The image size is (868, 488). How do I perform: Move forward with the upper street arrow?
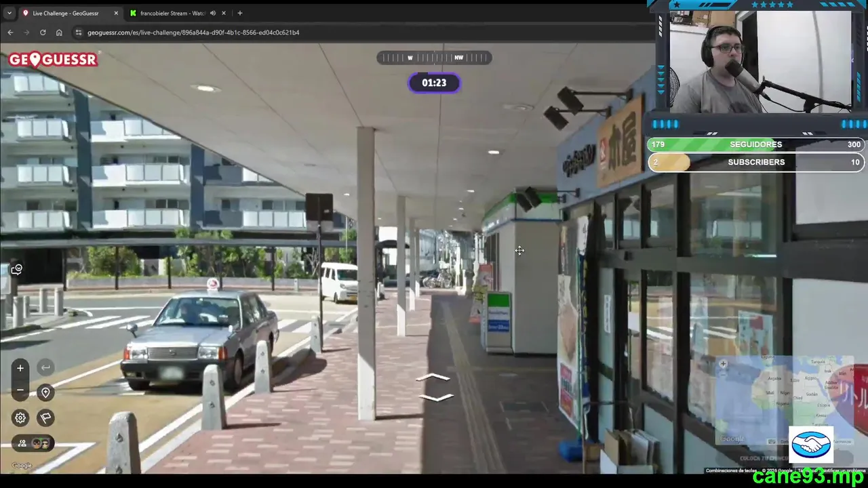click(x=433, y=378)
